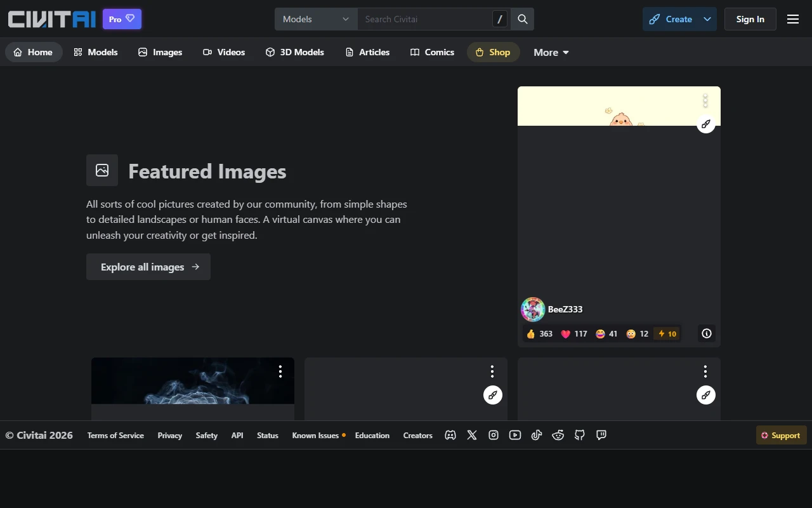Click the Civitai logo
Viewport: 812px width, 508px height.
click(52, 19)
